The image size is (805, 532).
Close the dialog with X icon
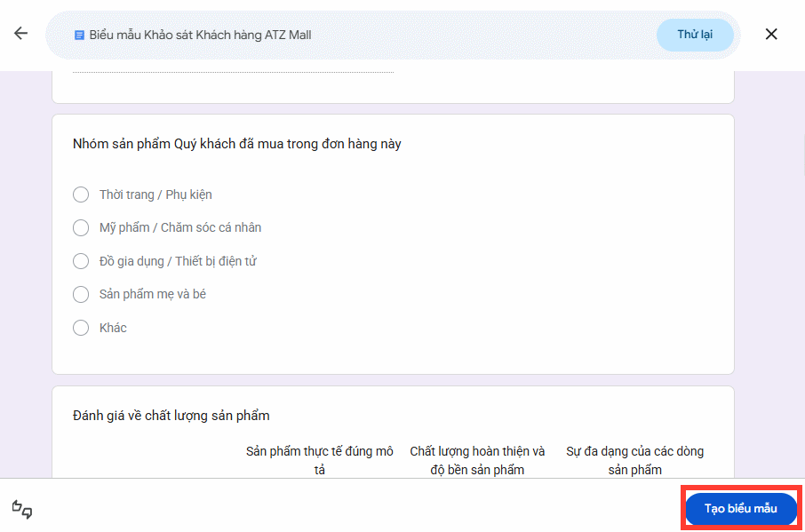point(771,34)
